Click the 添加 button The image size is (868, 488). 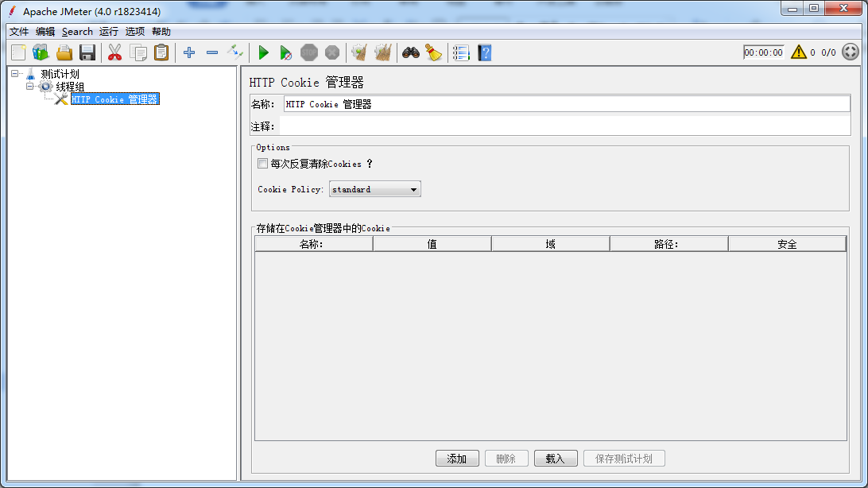[x=457, y=459]
